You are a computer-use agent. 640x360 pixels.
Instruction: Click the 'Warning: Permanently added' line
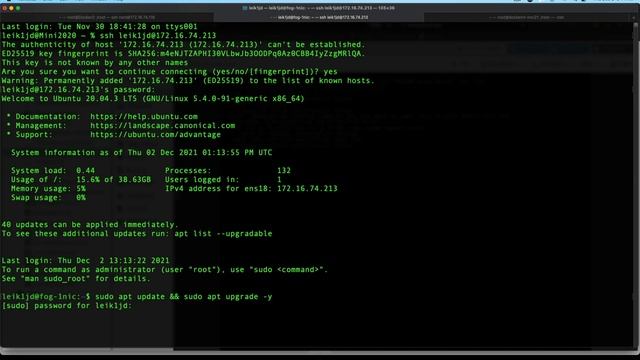tap(188, 81)
